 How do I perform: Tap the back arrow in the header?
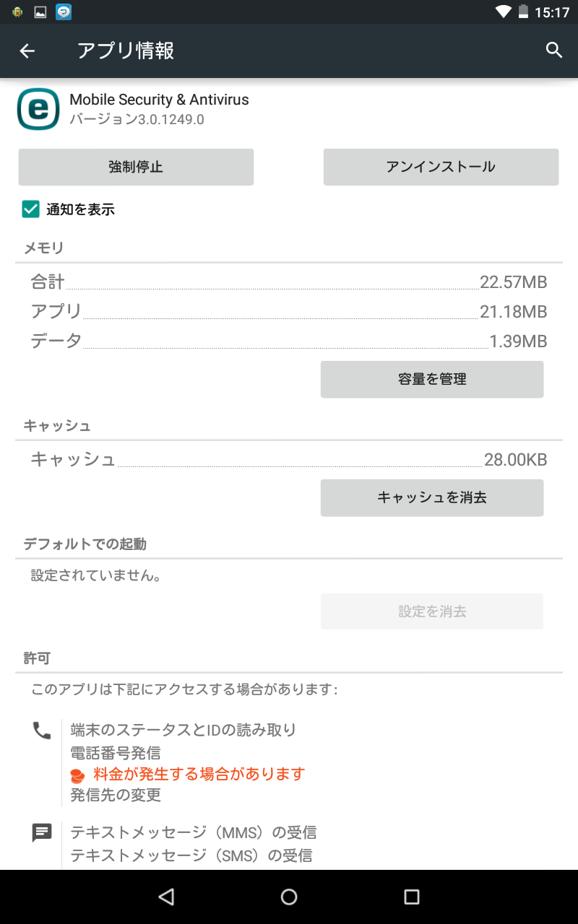pyautogui.click(x=27, y=51)
